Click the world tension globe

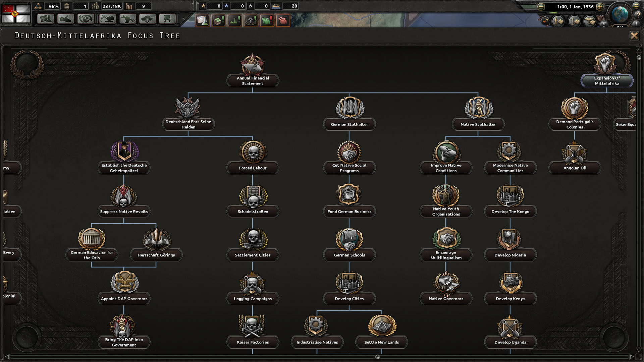click(620, 14)
